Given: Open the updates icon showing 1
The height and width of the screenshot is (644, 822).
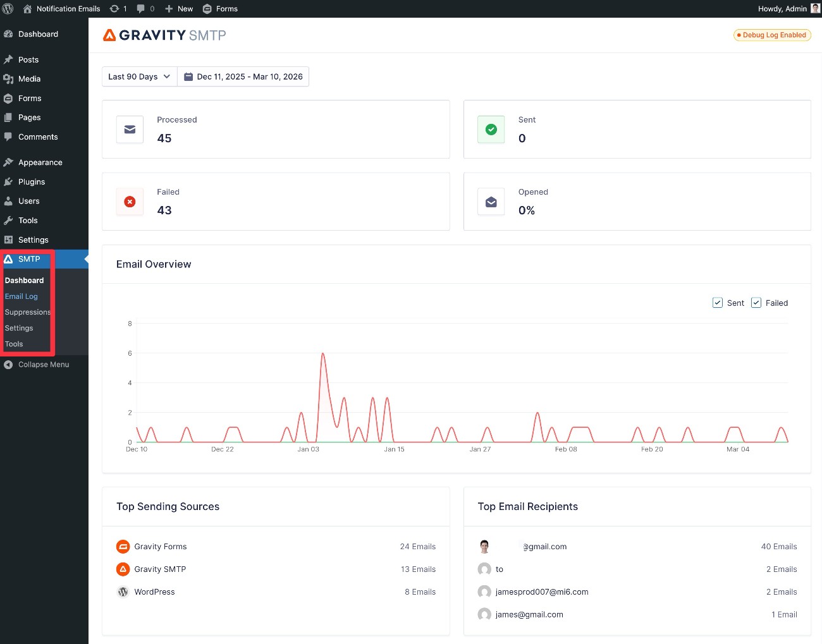Looking at the screenshot, I should 118,9.
